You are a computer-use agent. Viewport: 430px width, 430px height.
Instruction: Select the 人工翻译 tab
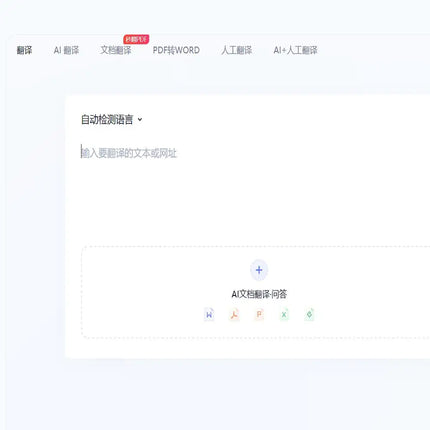[x=237, y=50]
